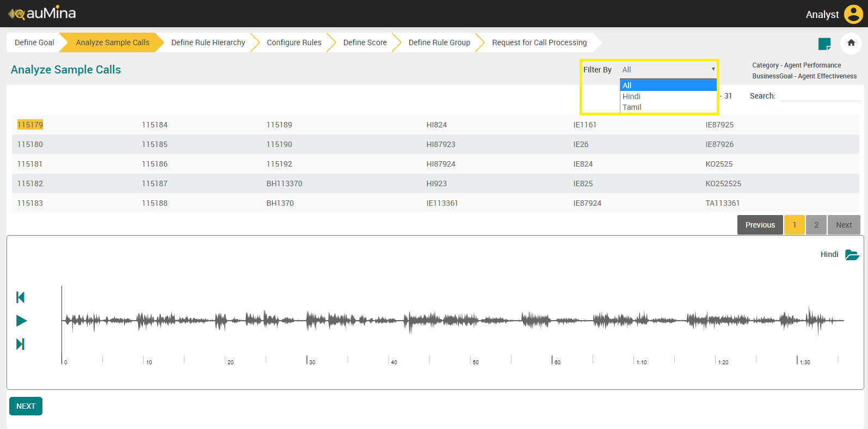Go to Define Score step

(x=365, y=42)
